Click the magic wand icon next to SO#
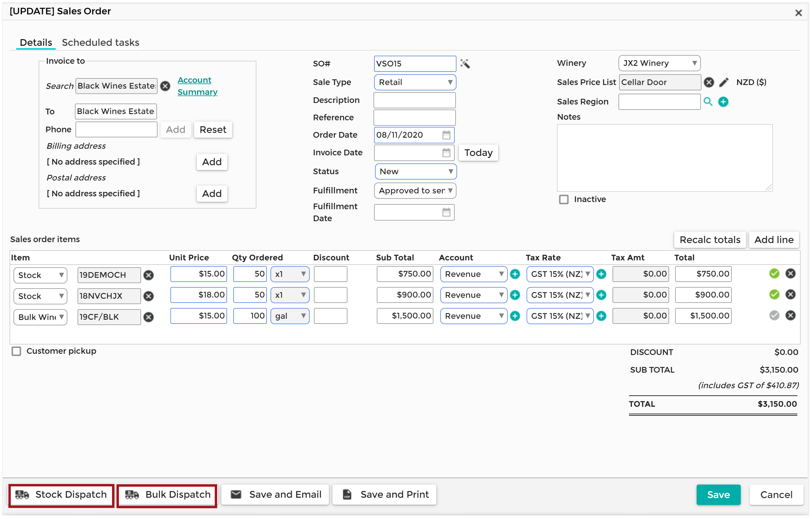 [465, 63]
